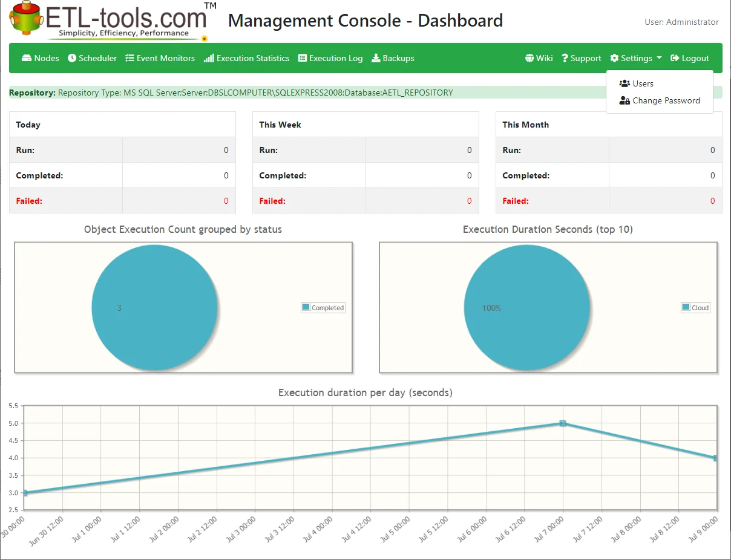Click the Completed label under This Week
The image size is (731, 560).
tap(283, 175)
